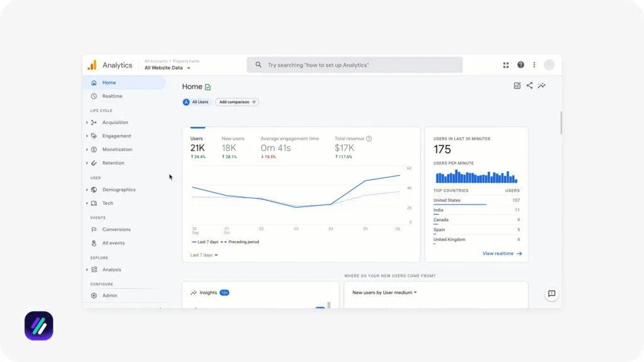Click the All Accounts breadcrumb text

click(156, 61)
